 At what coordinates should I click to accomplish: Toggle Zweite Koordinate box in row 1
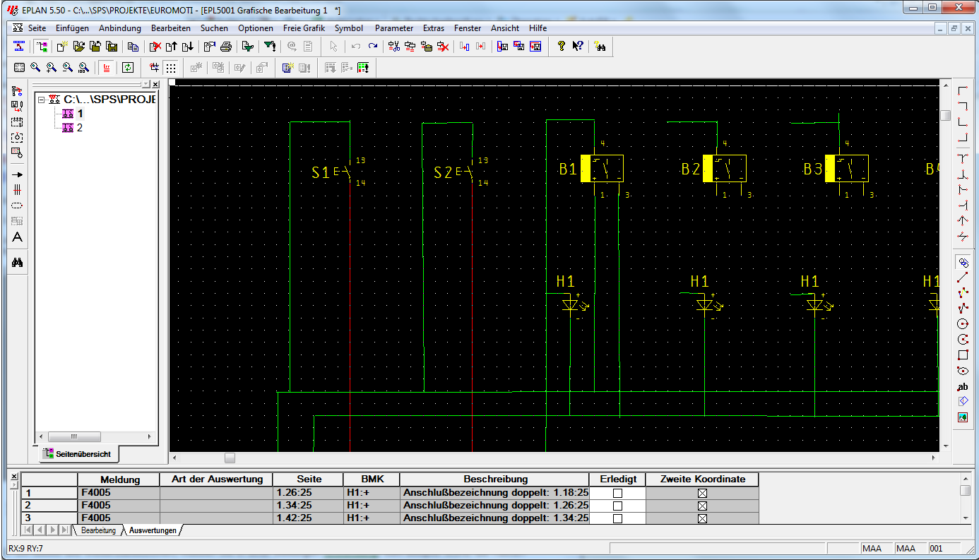(702, 493)
